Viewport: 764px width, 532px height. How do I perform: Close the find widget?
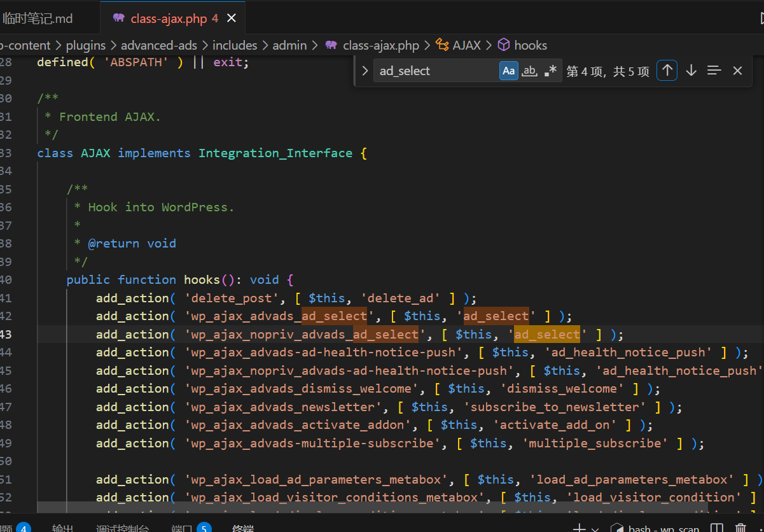(x=737, y=71)
